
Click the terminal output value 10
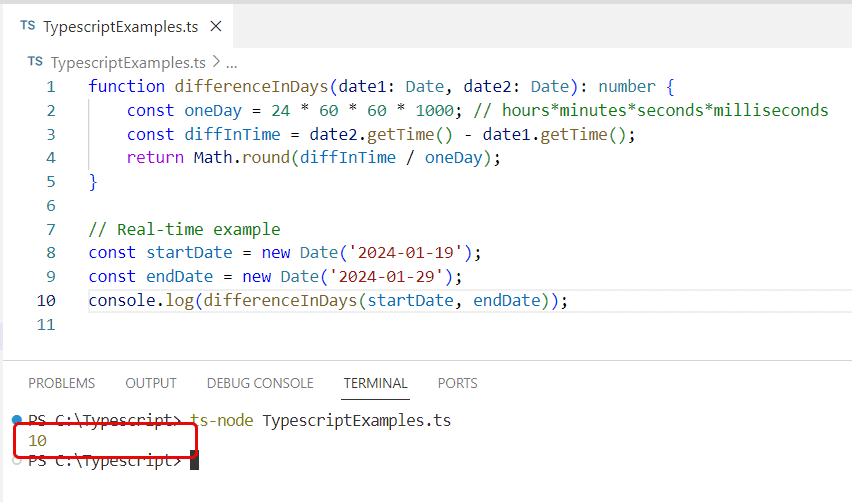[37, 441]
